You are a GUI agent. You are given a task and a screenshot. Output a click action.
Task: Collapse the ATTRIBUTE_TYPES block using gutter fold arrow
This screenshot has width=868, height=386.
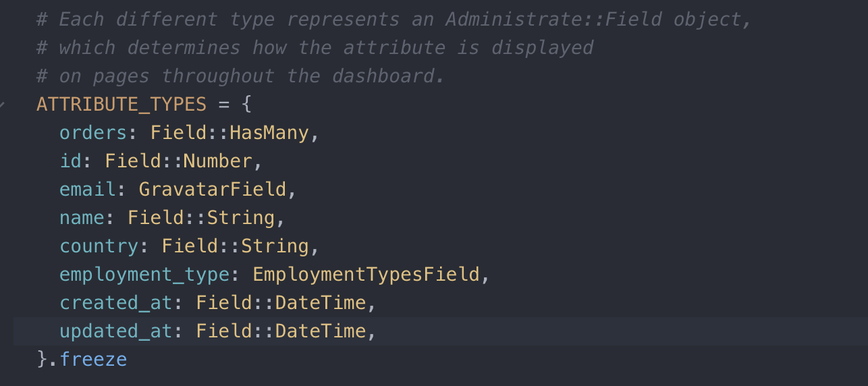tap(3, 105)
